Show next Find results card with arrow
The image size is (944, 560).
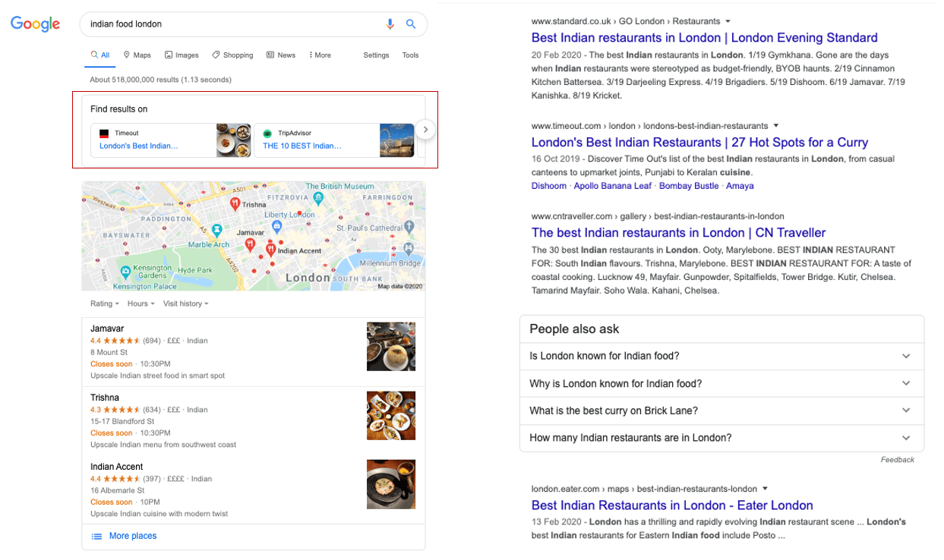425,130
